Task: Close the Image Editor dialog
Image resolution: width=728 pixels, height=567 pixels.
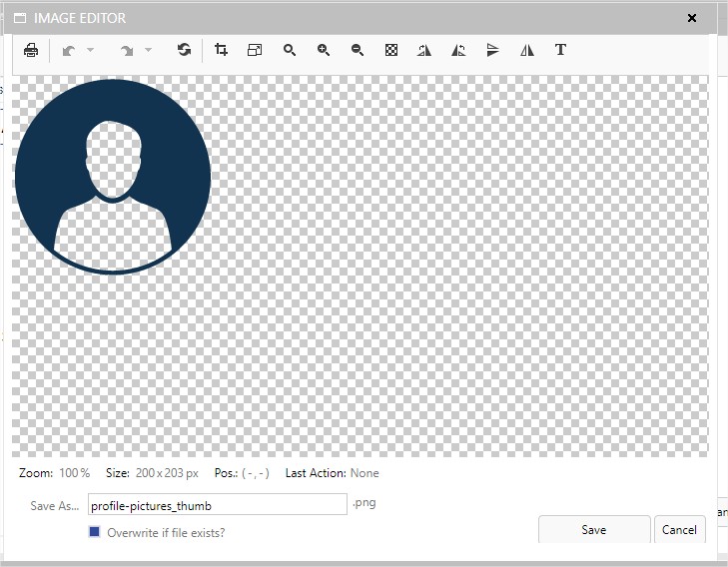Action: click(x=692, y=18)
